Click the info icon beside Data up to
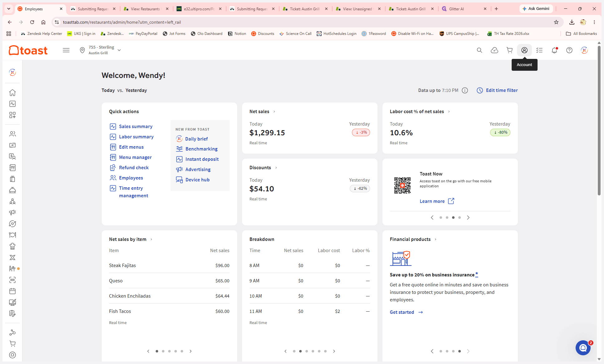 [x=465, y=90]
